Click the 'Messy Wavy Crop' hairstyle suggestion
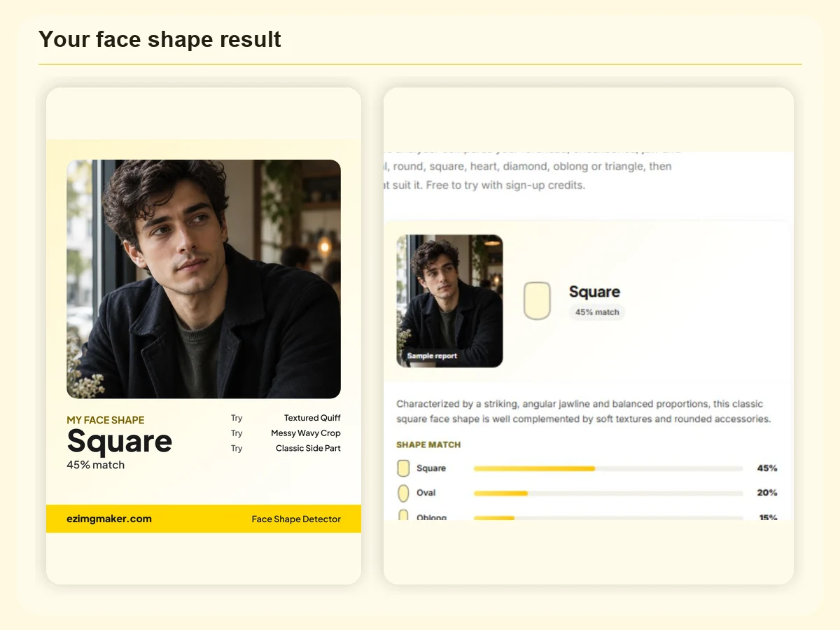 point(306,433)
